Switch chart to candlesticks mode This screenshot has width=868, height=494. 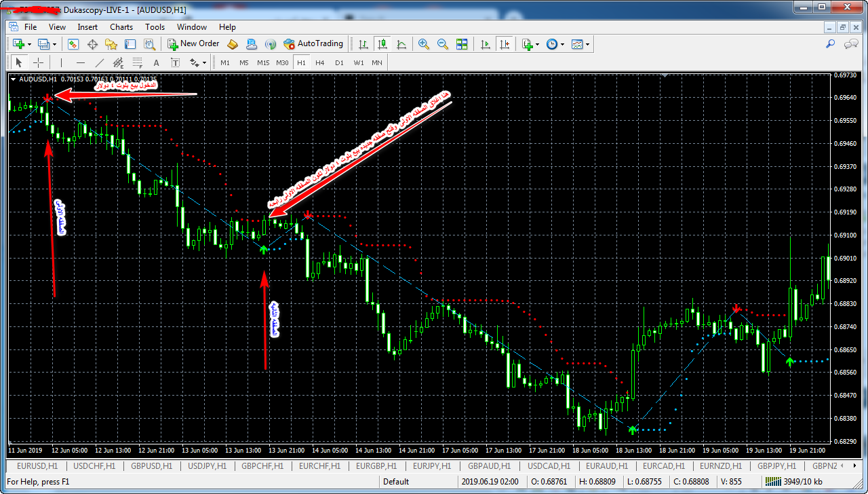pyautogui.click(x=382, y=44)
